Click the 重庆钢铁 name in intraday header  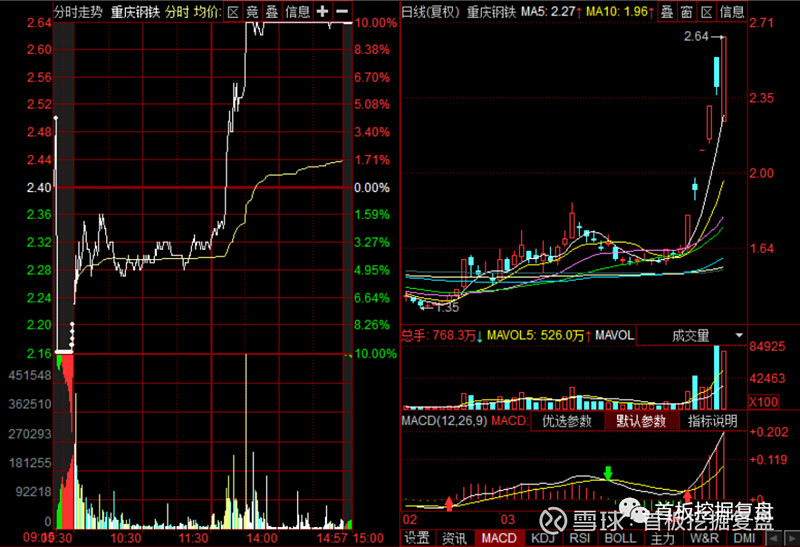135,11
